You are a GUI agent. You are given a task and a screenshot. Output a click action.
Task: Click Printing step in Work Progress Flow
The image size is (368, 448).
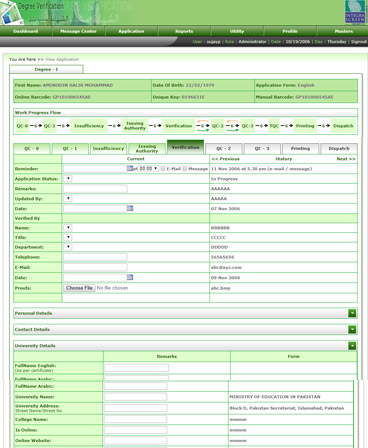click(305, 126)
